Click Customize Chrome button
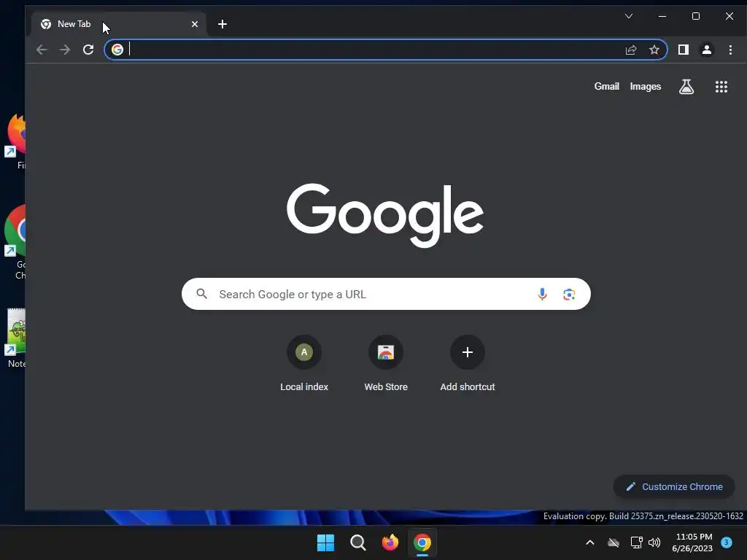 click(x=673, y=486)
